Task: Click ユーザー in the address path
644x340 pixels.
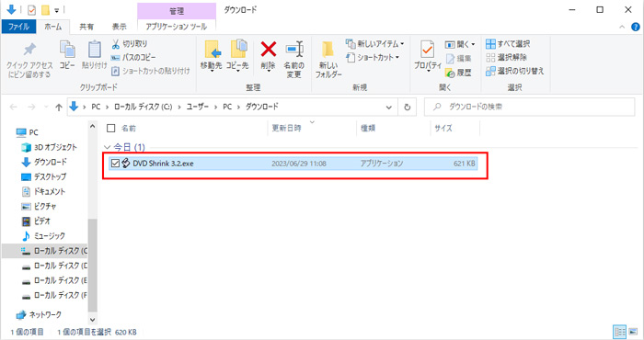Action: coord(197,107)
